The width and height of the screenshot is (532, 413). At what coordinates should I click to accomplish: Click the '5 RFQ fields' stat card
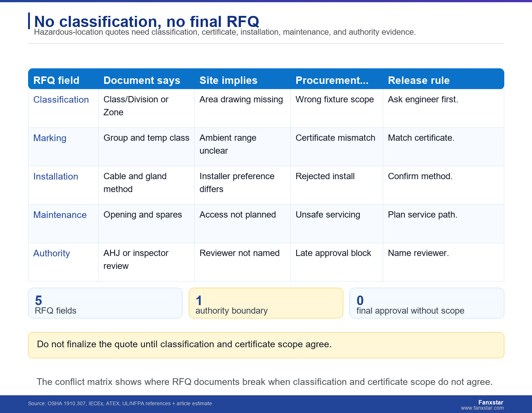105,303
